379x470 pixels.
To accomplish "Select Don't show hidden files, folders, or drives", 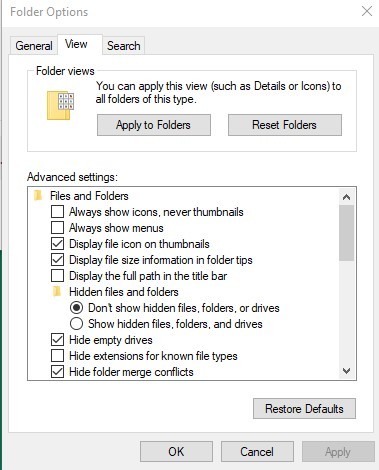I will click(x=76, y=308).
